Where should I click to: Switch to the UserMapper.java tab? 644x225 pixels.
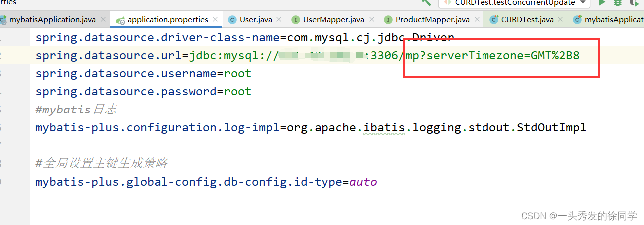click(333, 20)
